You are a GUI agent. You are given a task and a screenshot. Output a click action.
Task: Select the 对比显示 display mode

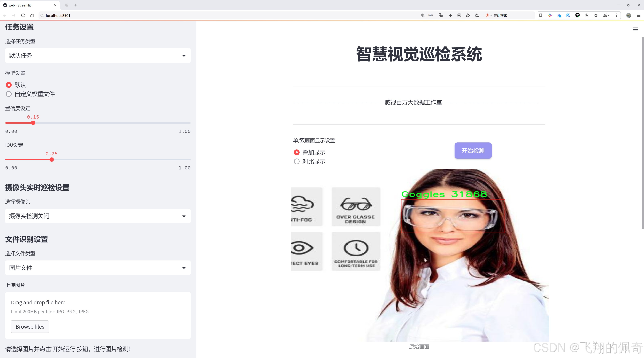(297, 161)
